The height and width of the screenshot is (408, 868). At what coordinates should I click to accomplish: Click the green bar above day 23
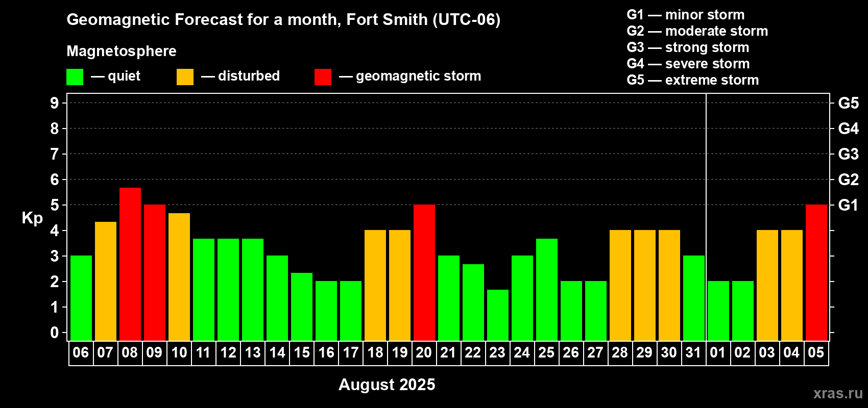click(x=498, y=315)
